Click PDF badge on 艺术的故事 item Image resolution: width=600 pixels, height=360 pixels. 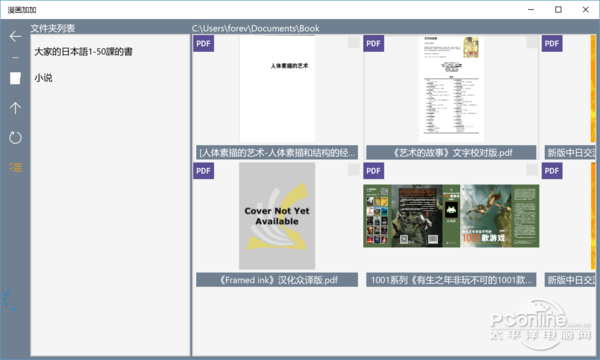[373, 44]
